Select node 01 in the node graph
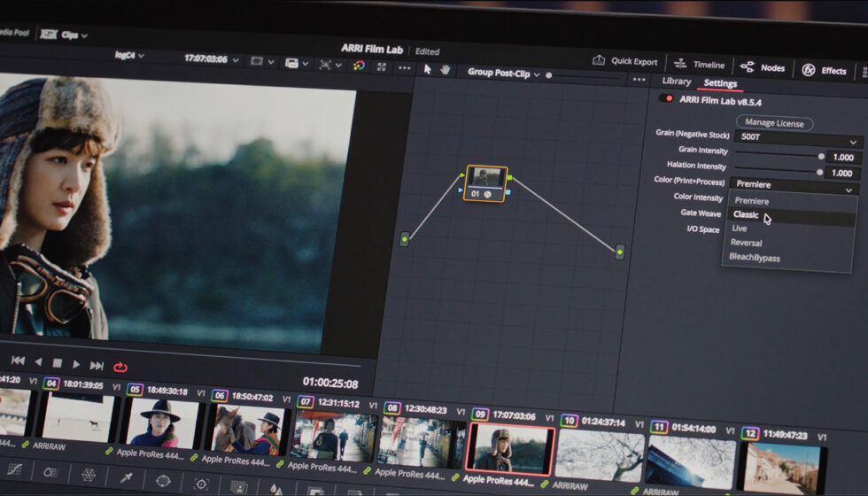Screen dimensions: 868x496 pos(486,183)
